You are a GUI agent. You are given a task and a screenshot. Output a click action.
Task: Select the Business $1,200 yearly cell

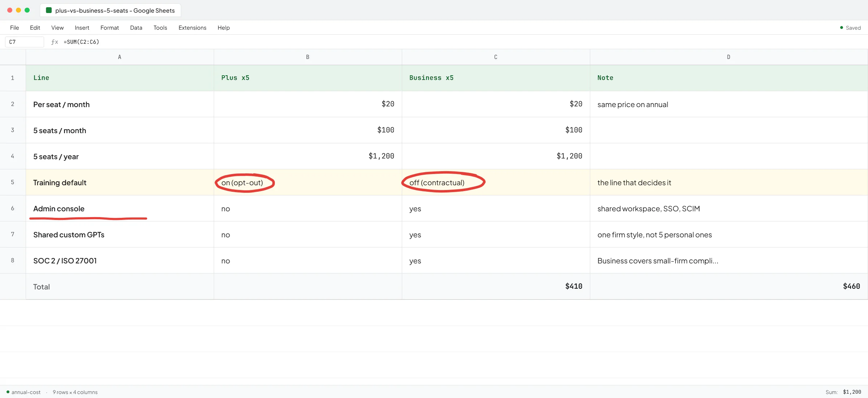click(x=496, y=156)
